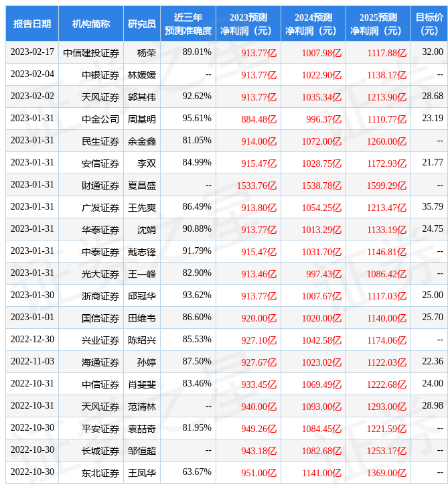
Task: Click 2023 forecast 884.48亿
Action: click(258, 119)
